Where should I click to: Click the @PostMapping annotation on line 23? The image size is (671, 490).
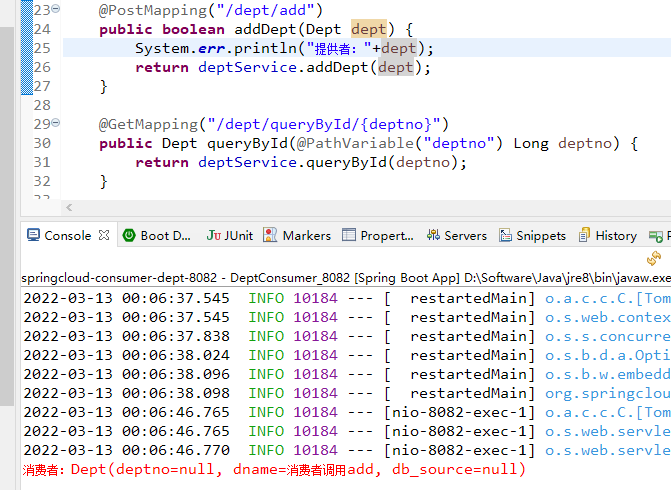pos(152,10)
